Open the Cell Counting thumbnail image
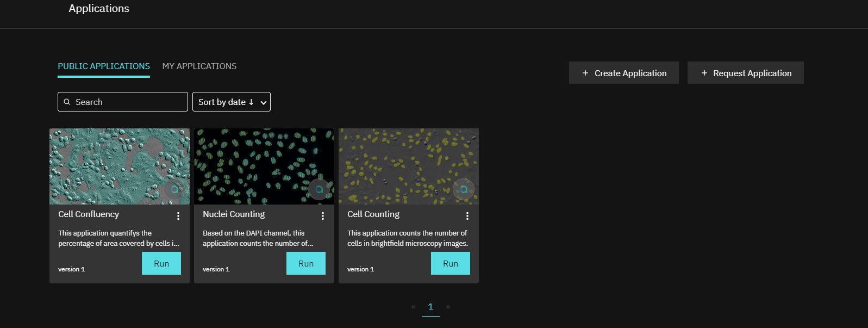Viewport: 868px width, 328px height. point(409,166)
